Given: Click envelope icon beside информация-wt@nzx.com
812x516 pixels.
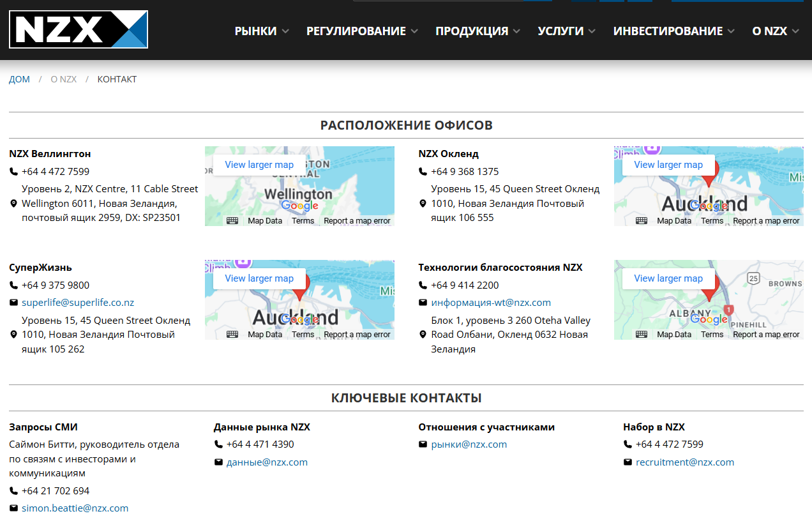Looking at the screenshot, I should point(423,303).
